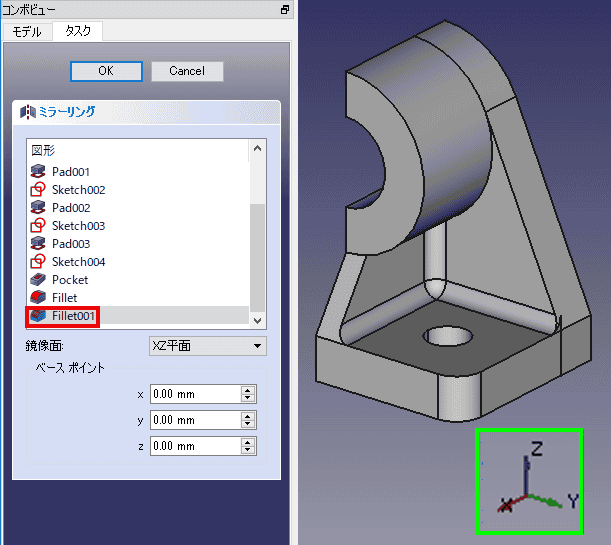Viewport: 611px width, 545px height.
Task: Click the Pad003 text label
Action: click(71, 244)
